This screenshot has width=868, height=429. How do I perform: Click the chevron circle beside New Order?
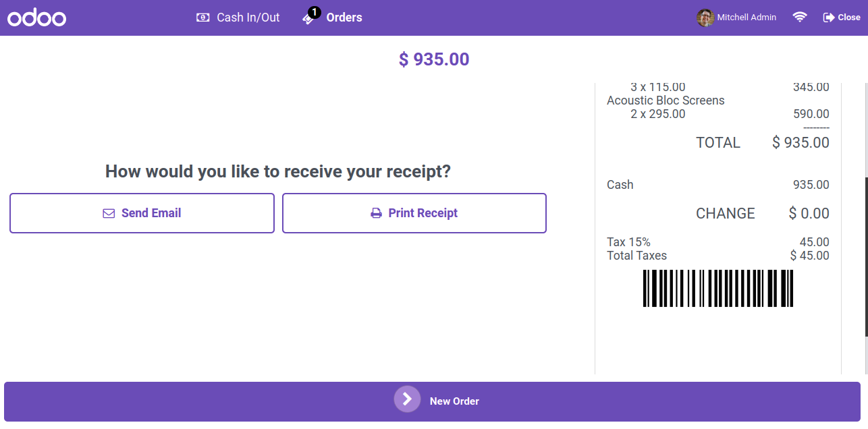click(x=407, y=399)
